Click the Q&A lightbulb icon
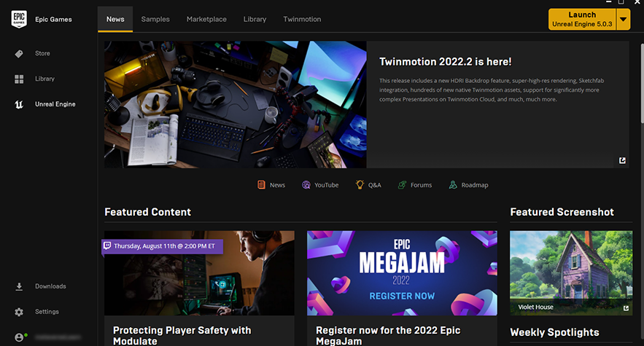This screenshot has width=644, height=346. (360, 185)
